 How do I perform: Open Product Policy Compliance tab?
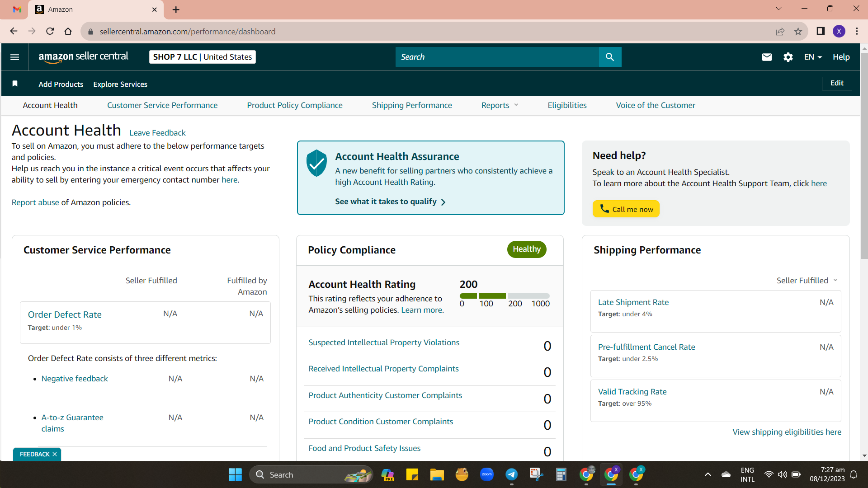(295, 105)
